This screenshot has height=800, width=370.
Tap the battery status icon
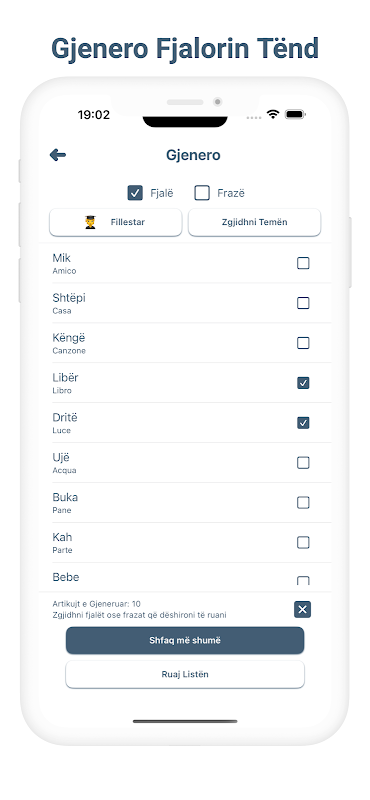tap(295, 114)
